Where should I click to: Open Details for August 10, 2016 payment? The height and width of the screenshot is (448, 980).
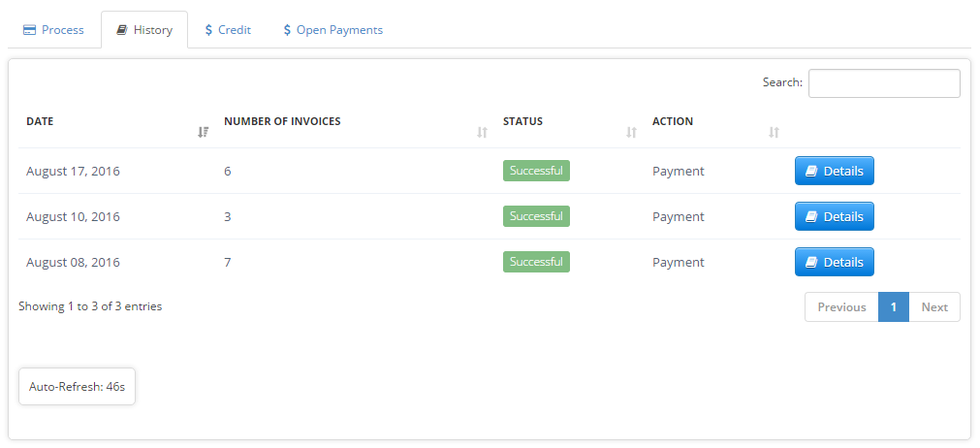835,216
